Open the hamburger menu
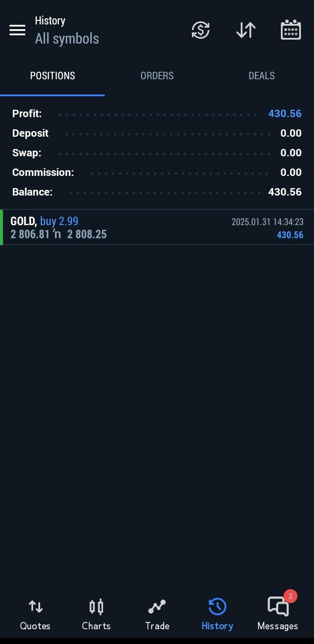 pyautogui.click(x=17, y=30)
